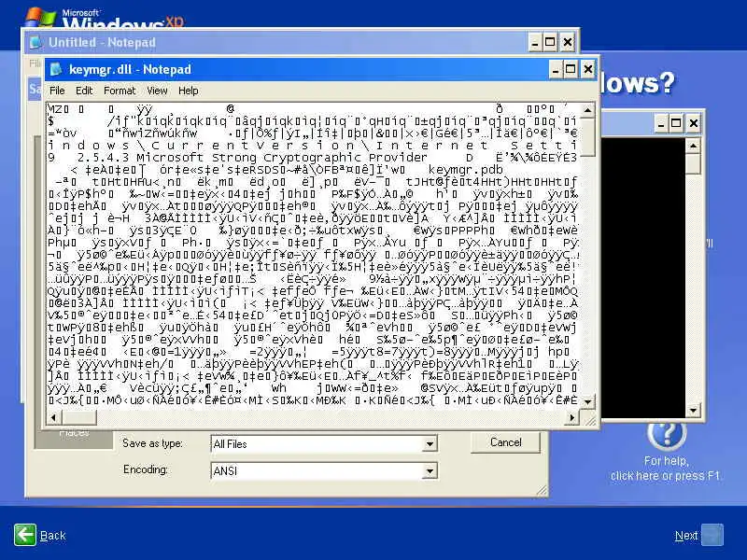This screenshot has width=747, height=560.
Task: Click the Untitled Notepad title bar icon
Action: 35,42
